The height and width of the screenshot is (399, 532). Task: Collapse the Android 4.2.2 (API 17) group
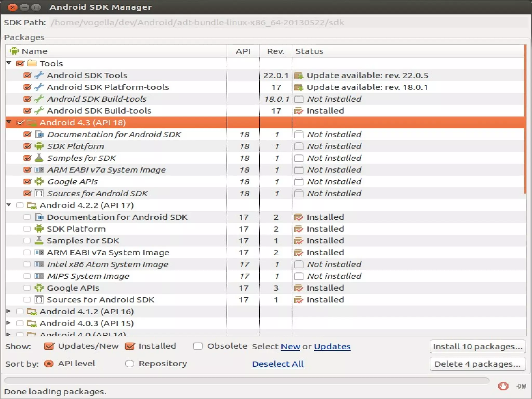tap(9, 205)
